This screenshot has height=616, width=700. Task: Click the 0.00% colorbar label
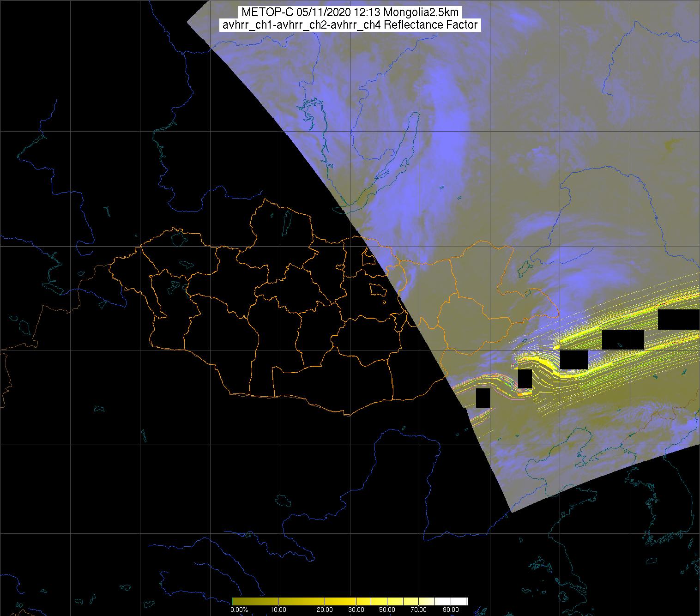(239, 610)
